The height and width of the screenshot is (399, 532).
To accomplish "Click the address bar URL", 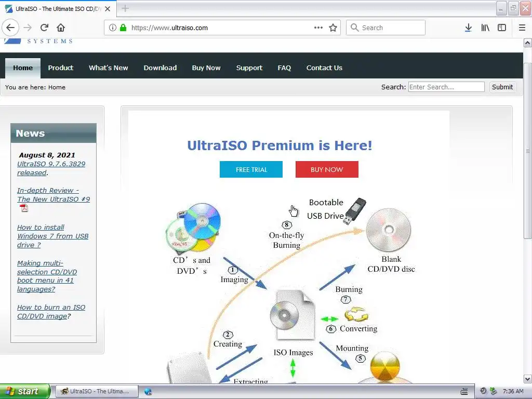I will [x=169, y=28].
